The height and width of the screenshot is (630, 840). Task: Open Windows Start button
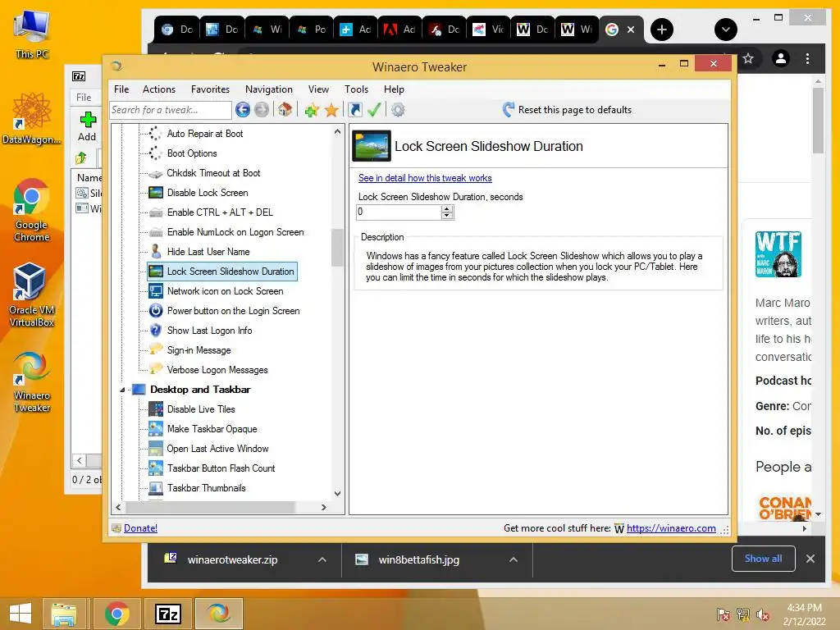[x=21, y=614]
